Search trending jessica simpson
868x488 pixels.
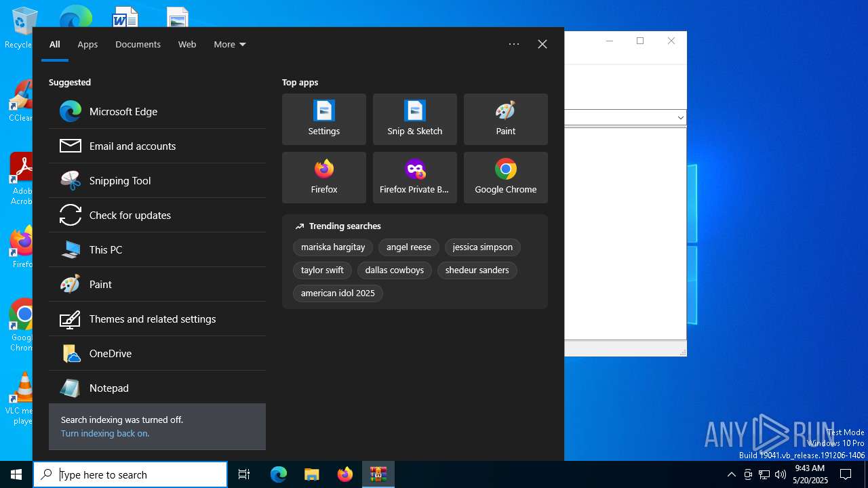pyautogui.click(x=483, y=247)
